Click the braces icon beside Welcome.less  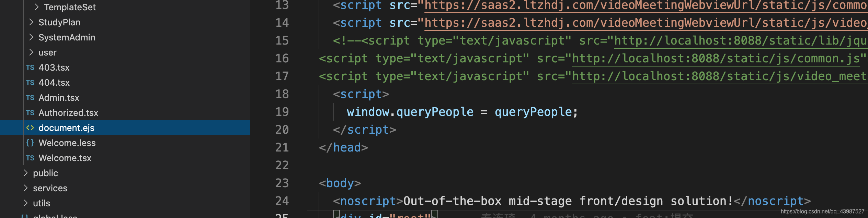(30, 143)
